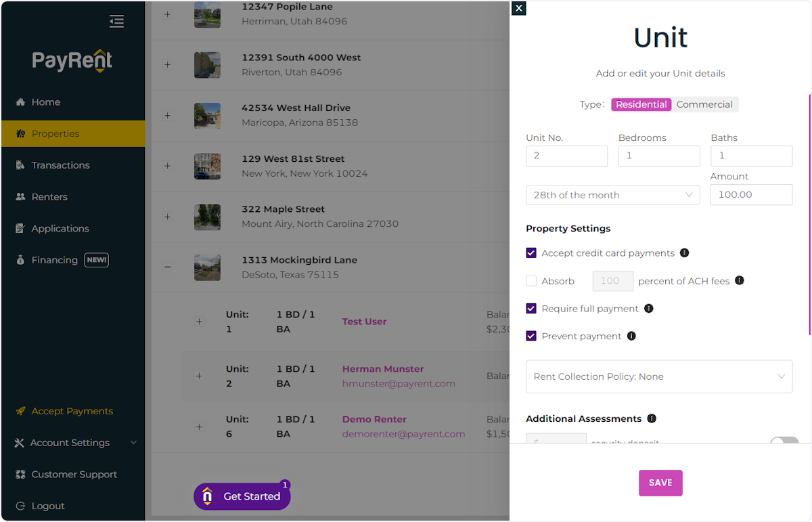This screenshot has height=522, width=812.
Task: Close the Unit panel with X
Action: coord(518,8)
